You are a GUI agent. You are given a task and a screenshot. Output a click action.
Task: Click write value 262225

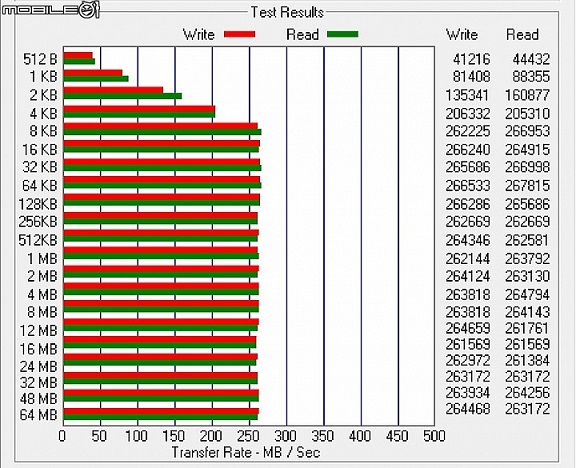point(468,131)
